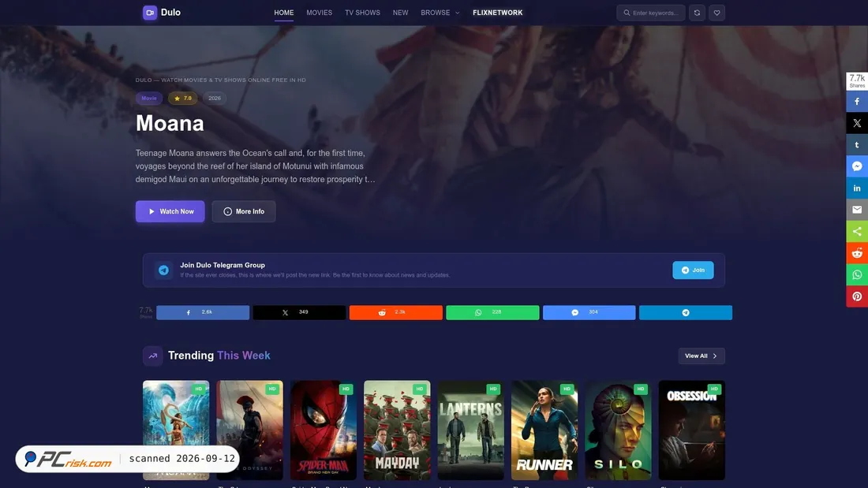Open the Lanterns poster thumbnail
This screenshot has height=488, width=868.
470,430
